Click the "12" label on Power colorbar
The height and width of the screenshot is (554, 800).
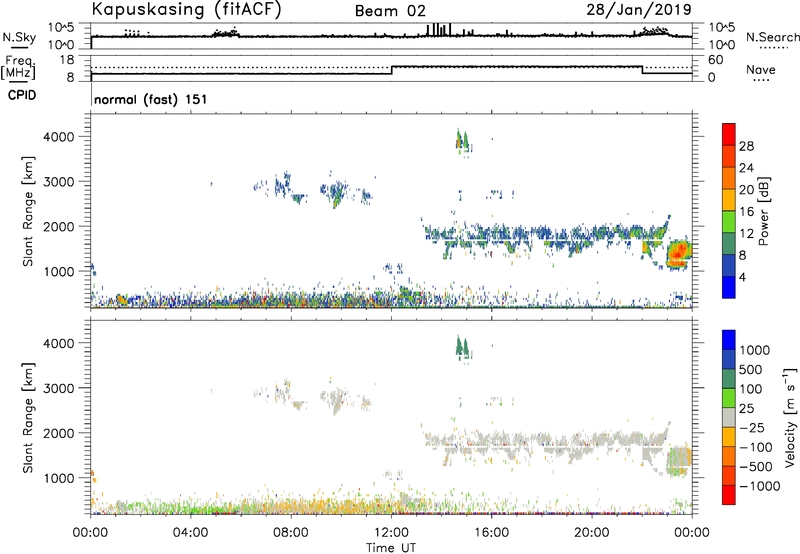coord(746,234)
